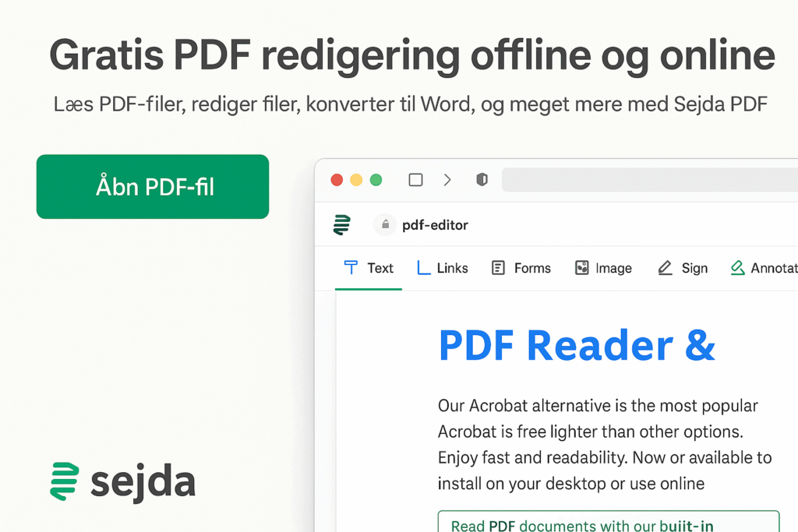Click the red close window dot

pos(337,180)
